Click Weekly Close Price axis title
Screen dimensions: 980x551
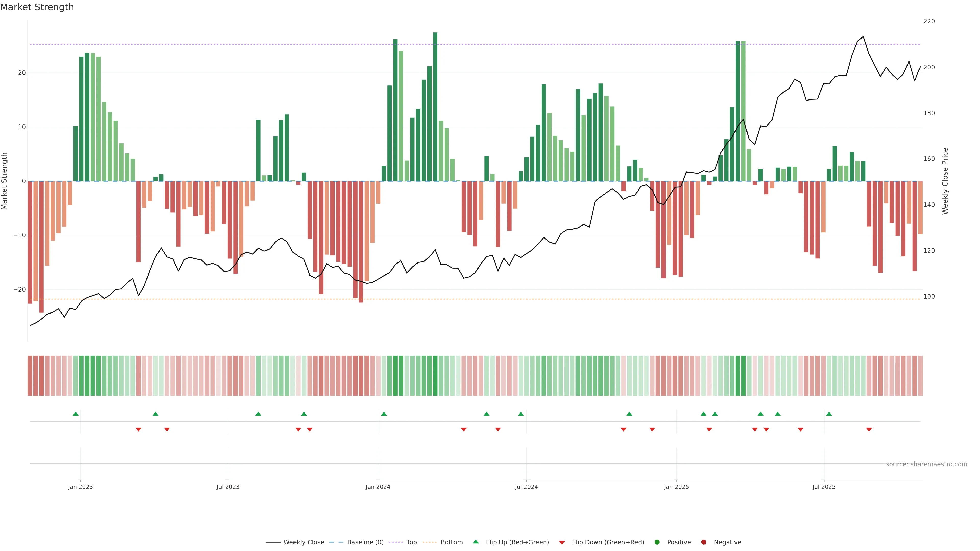[945, 181]
